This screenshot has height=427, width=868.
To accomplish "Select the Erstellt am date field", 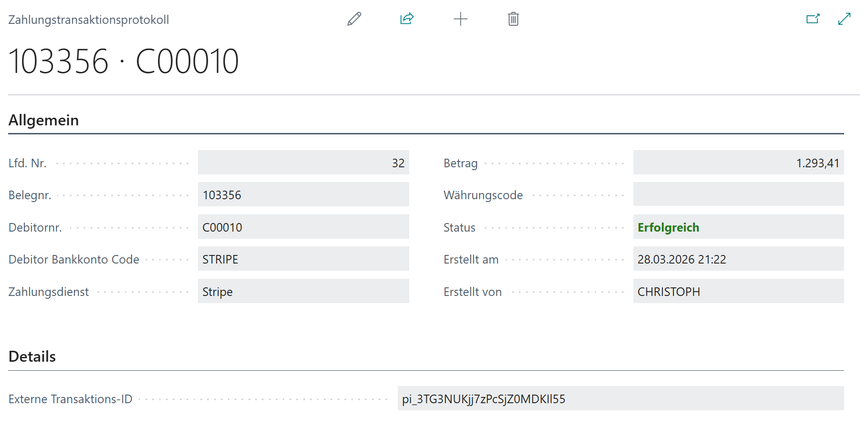I will point(738,259).
